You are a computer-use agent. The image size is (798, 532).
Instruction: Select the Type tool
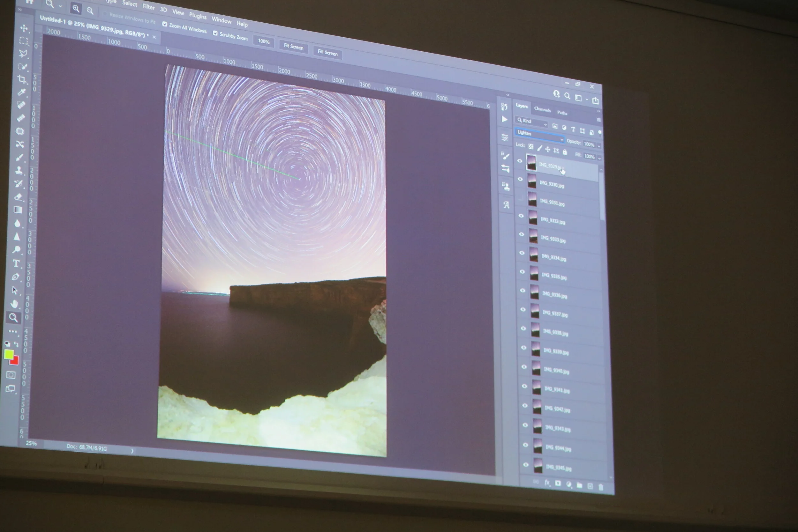(x=16, y=264)
